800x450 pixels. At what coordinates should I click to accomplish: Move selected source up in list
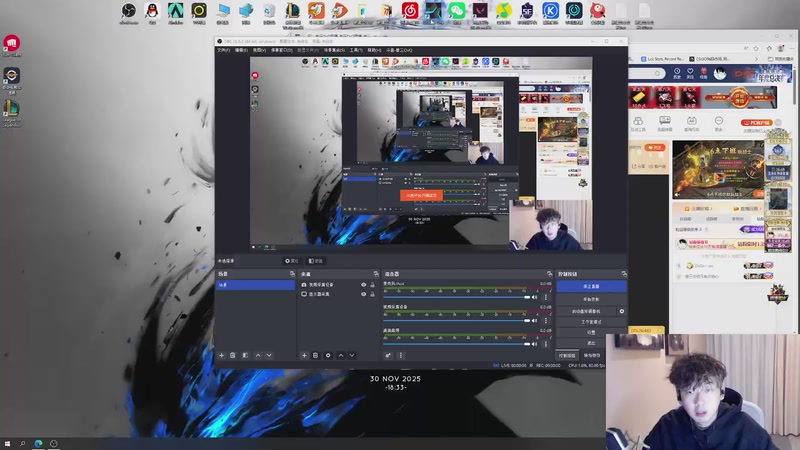coord(341,355)
